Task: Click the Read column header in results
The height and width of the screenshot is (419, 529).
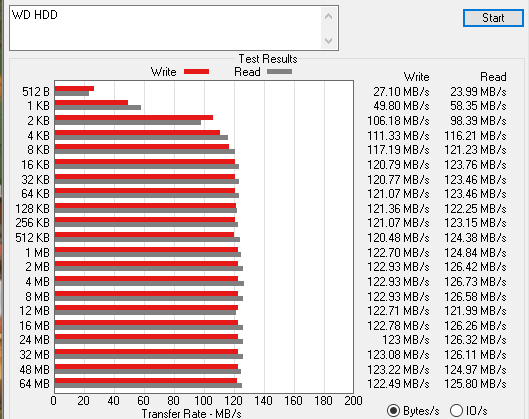Action: [493, 77]
